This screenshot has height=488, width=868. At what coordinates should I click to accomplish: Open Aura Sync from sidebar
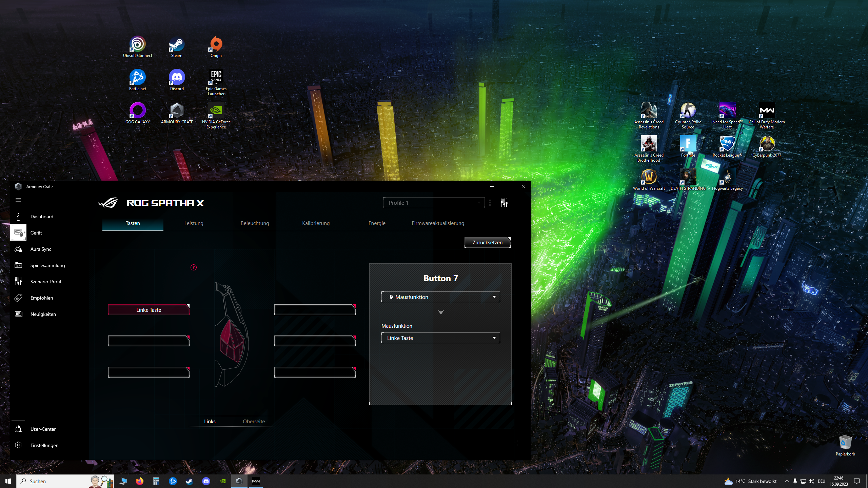click(x=18, y=249)
